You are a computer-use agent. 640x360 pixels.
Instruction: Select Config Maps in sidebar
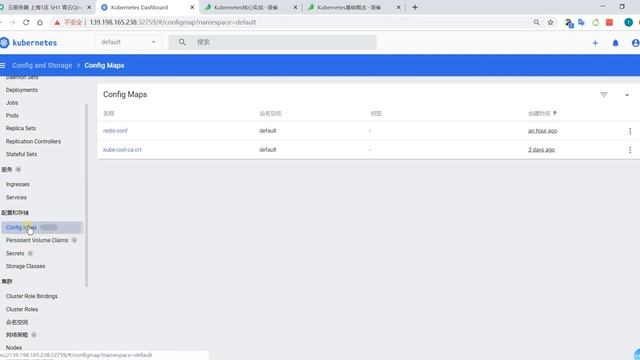tap(42, 227)
